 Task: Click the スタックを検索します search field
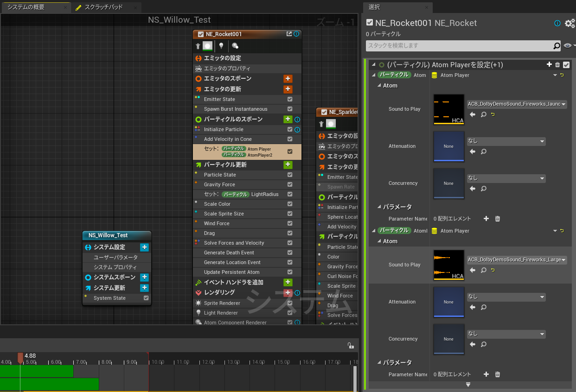[x=458, y=46]
